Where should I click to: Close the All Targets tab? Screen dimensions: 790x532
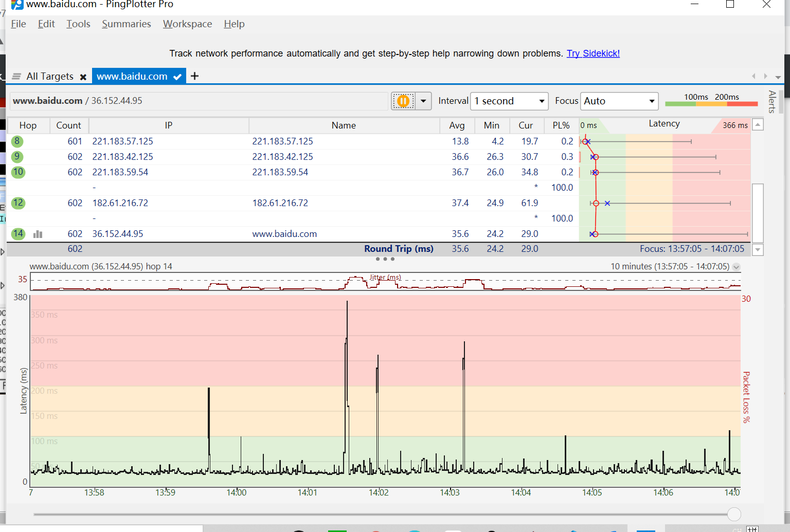pos(84,76)
